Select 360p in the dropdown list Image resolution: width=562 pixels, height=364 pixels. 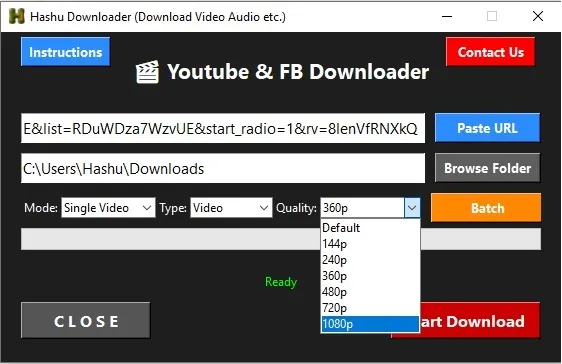(370, 276)
